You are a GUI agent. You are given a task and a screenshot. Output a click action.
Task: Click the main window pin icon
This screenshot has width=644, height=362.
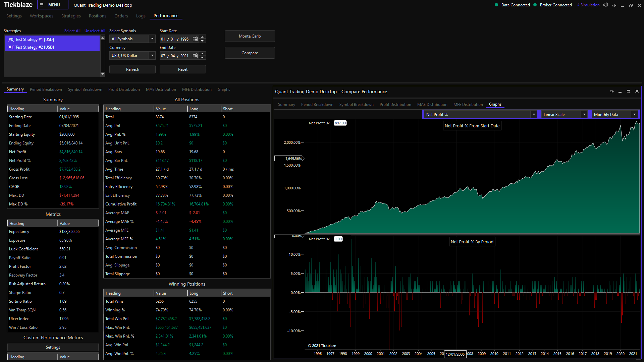tap(614, 5)
